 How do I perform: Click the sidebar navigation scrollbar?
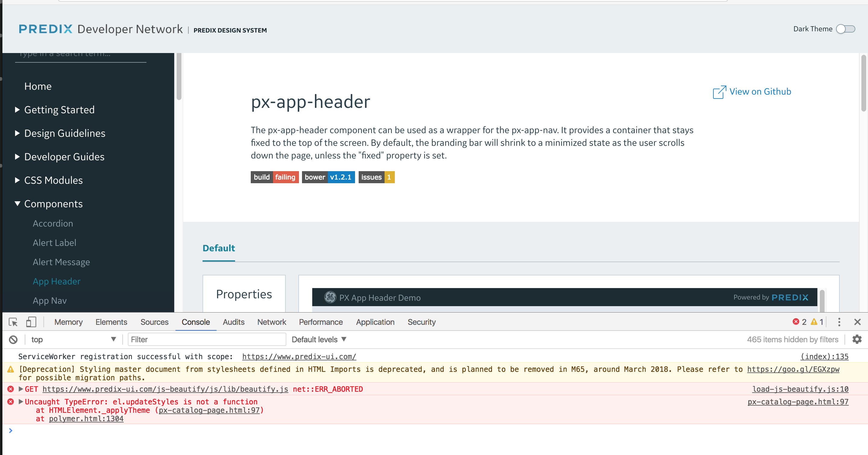click(x=179, y=77)
